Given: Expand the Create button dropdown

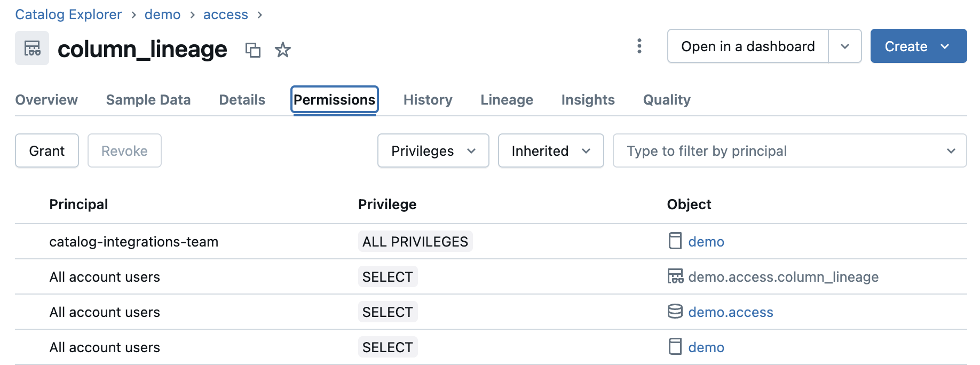Looking at the screenshot, I should [945, 46].
